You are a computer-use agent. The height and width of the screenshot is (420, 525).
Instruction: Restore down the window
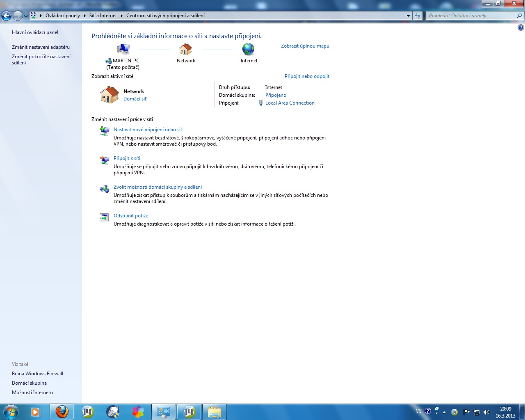pos(498,4)
